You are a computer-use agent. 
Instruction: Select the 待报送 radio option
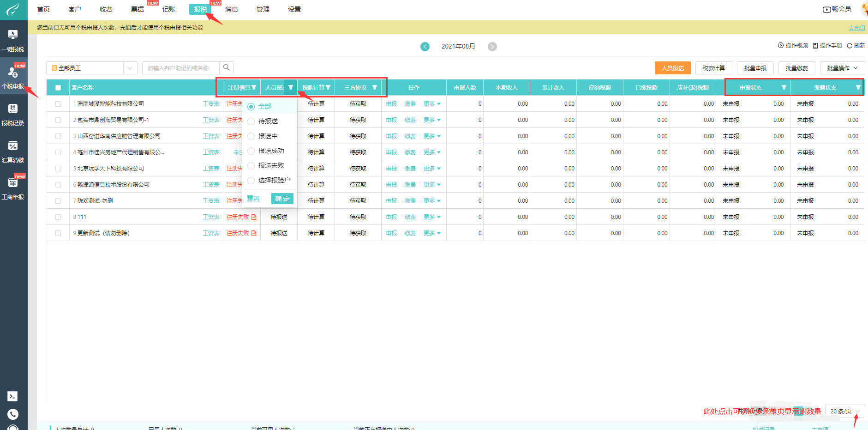tap(251, 121)
